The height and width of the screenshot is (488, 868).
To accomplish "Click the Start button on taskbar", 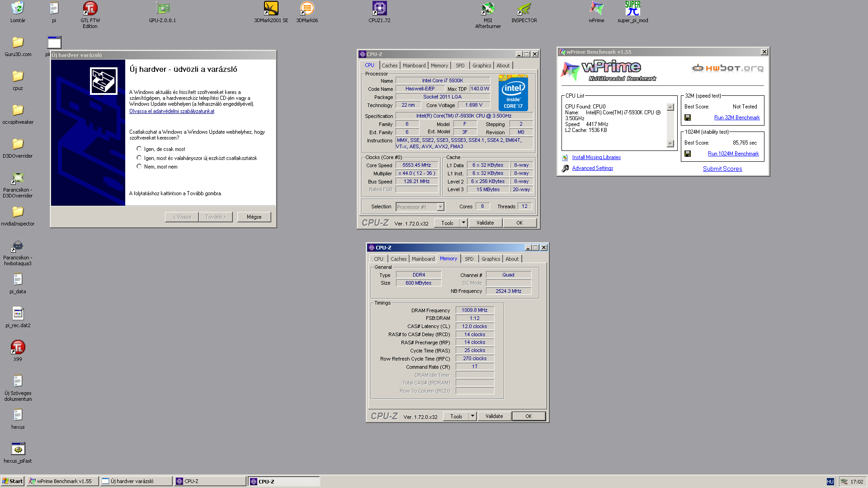I will coord(12,481).
